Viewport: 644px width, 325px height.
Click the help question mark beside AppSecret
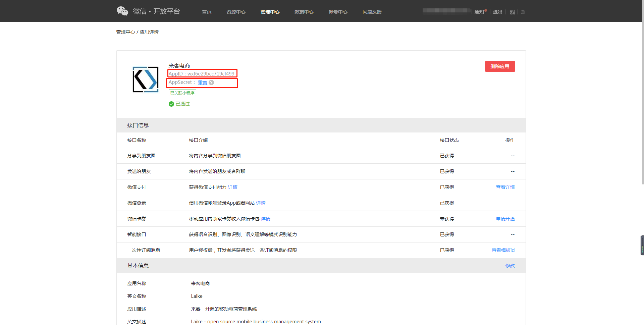(x=211, y=83)
